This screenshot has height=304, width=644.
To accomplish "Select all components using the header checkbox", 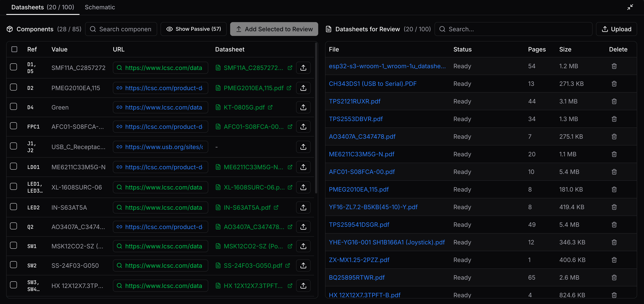I will pos(15,49).
